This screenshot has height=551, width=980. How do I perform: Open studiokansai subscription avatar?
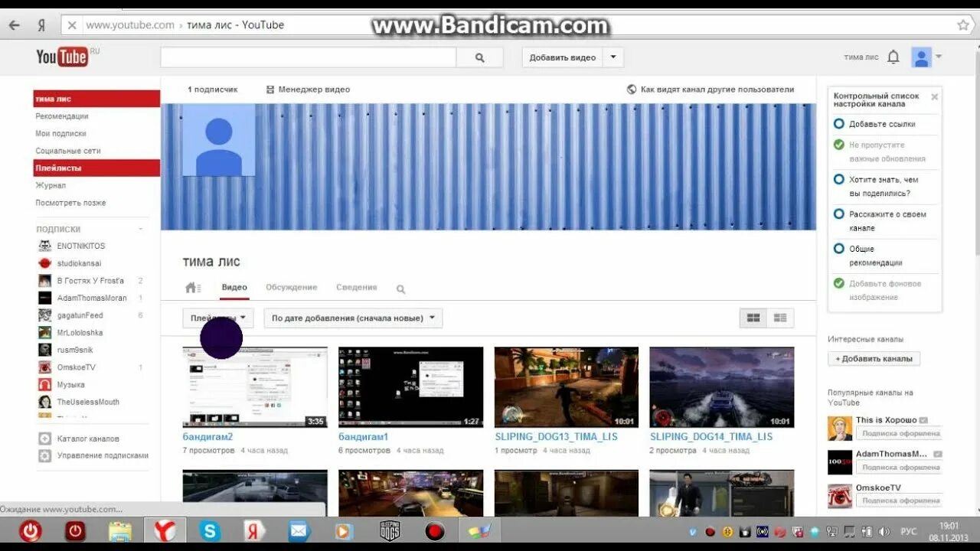pyautogui.click(x=44, y=263)
